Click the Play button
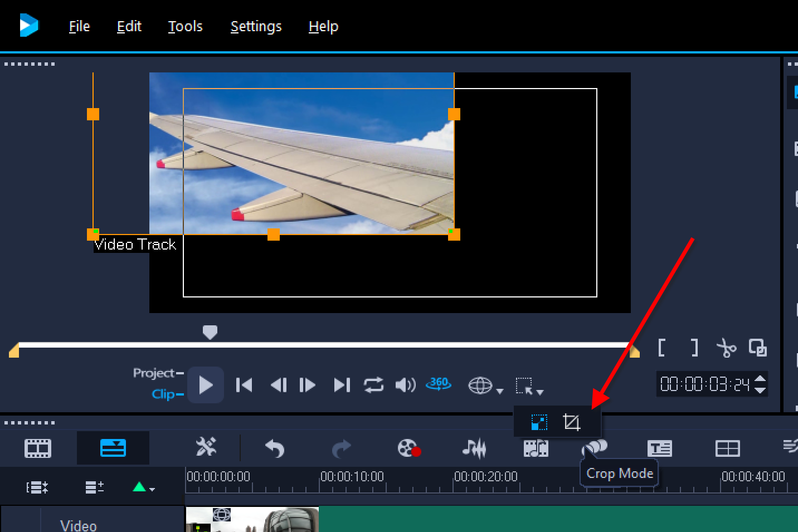 206,385
